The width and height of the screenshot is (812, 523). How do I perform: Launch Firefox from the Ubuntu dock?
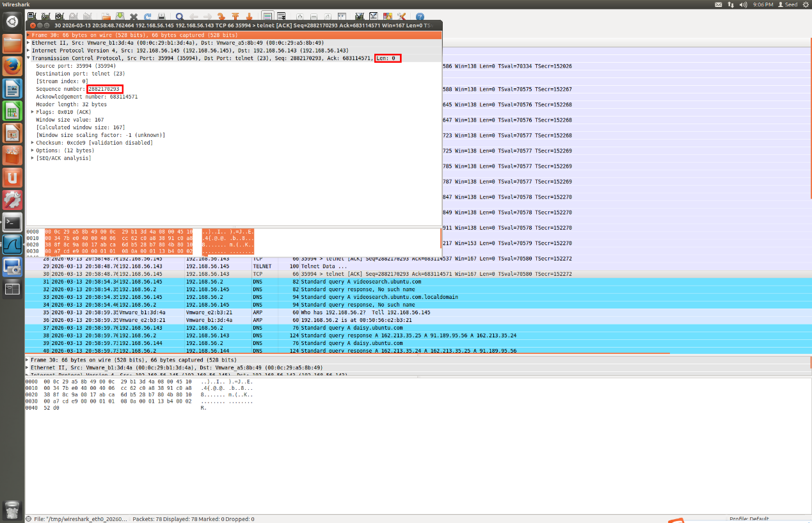12,66
